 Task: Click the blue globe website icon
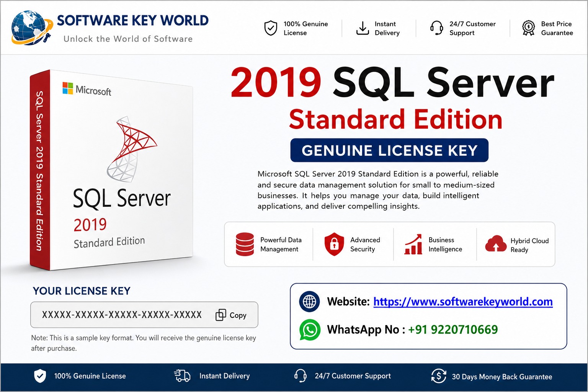(309, 302)
